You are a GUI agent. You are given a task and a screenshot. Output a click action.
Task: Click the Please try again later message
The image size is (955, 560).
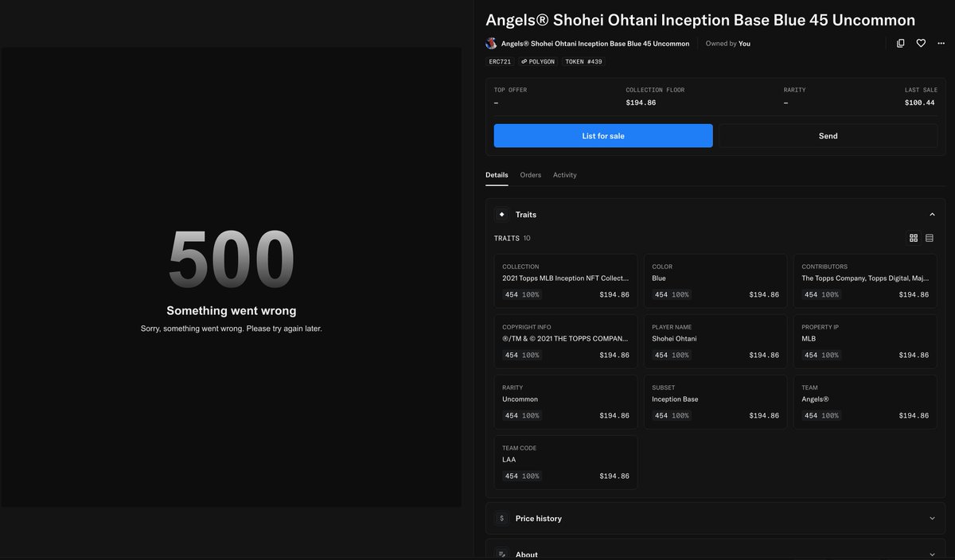coord(232,329)
